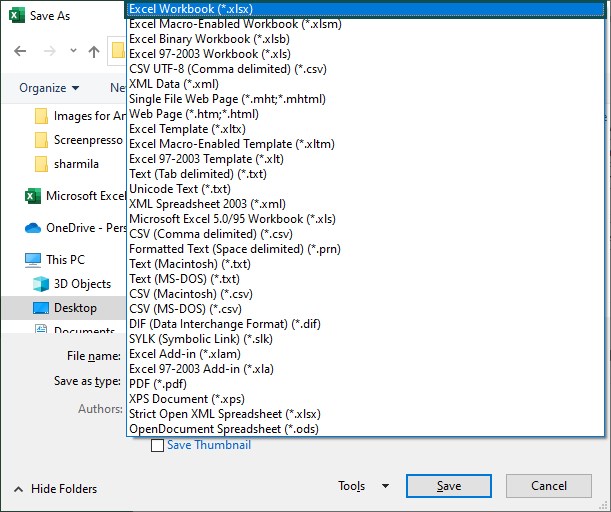Choose Excel Macro-Enabled Workbook (*.xlsm)
The image size is (611, 512).
365,24
